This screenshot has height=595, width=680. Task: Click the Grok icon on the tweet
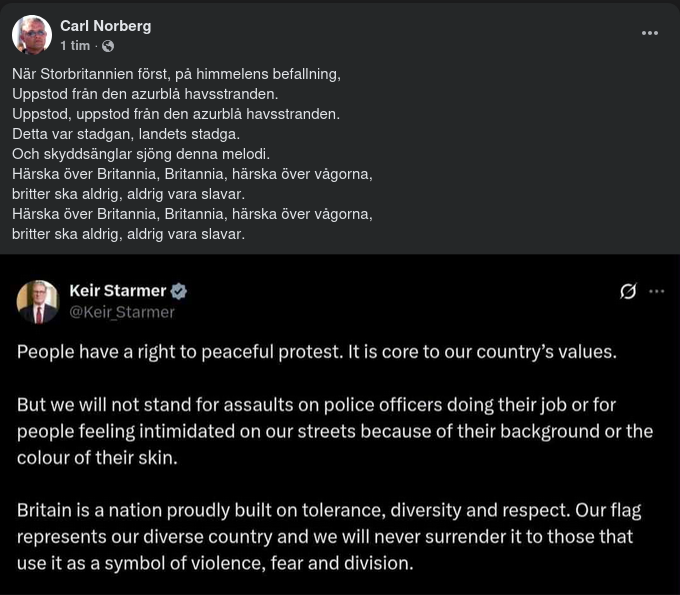point(628,291)
